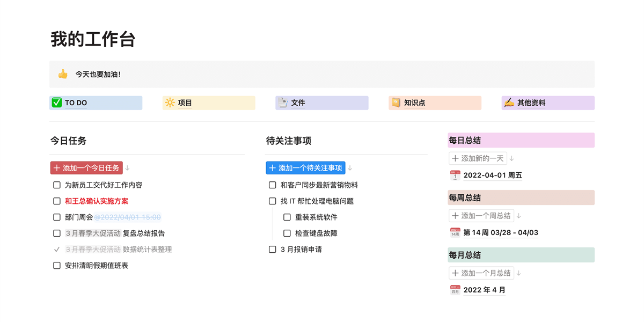Tick the 和王总确认实施方案 task checkbox
644x322 pixels.
57,201
